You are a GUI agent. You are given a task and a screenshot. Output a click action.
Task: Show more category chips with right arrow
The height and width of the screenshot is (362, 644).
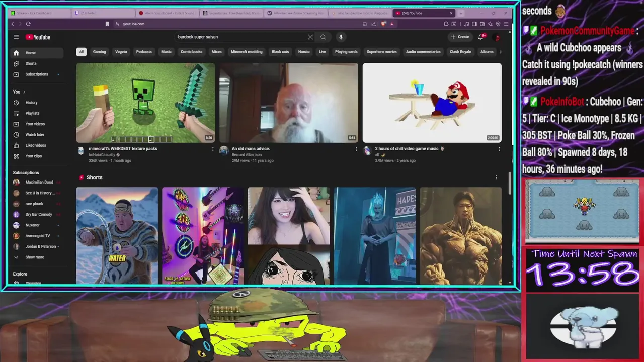[500, 52]
